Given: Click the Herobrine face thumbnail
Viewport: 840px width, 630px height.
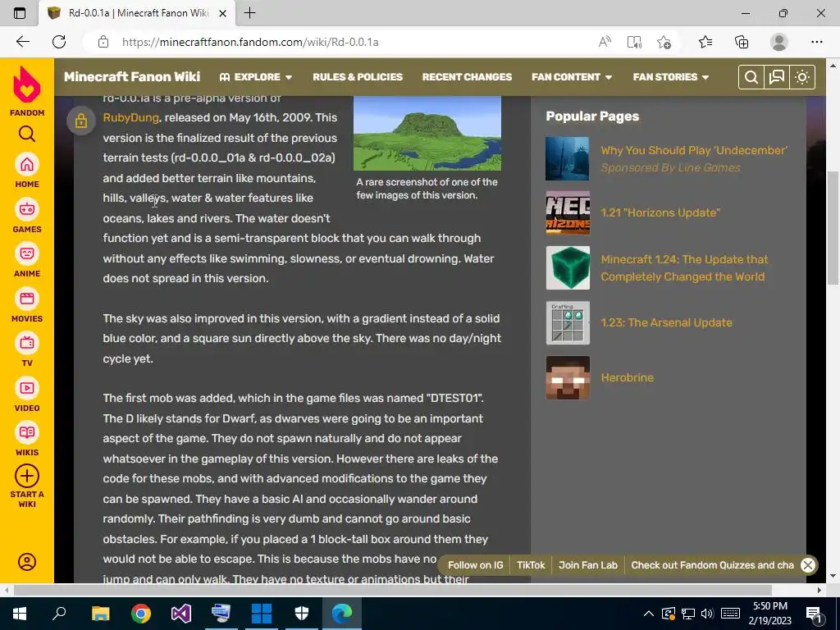Looking at the screenshot, I should (x=568, y=377).
